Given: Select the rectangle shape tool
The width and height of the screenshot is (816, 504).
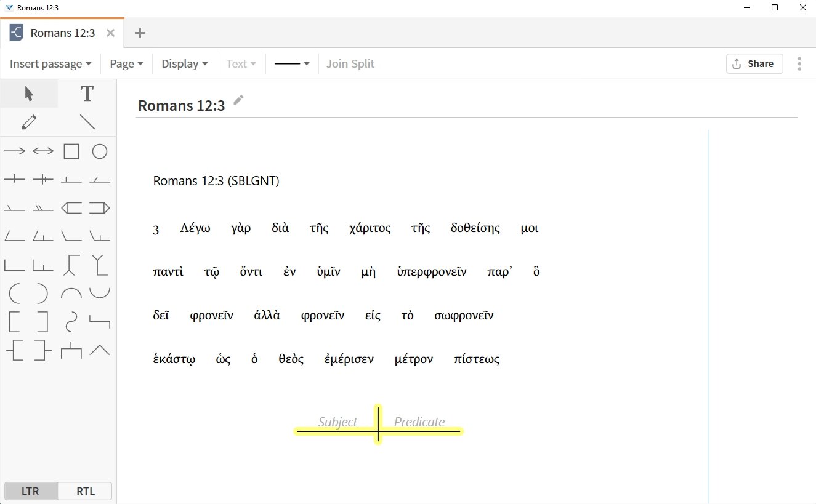Looking at the screenshot, I should pyautogui.click(x=71, y=150).
